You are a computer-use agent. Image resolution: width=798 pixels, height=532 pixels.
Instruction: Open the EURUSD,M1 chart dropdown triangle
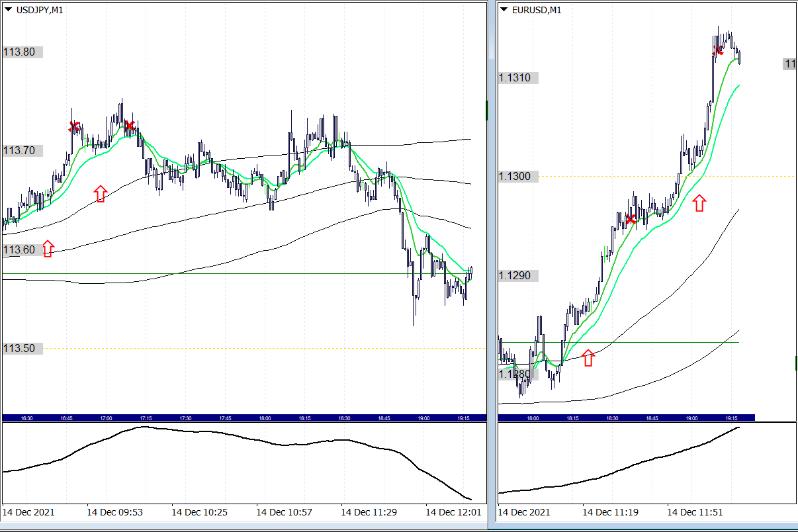click(x=504, y=10)
